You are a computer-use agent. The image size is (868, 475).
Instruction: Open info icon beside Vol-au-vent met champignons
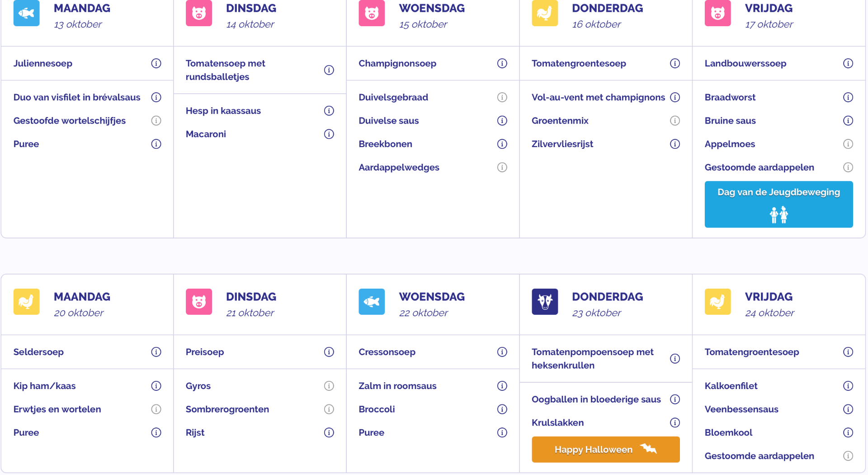point(675,97)
